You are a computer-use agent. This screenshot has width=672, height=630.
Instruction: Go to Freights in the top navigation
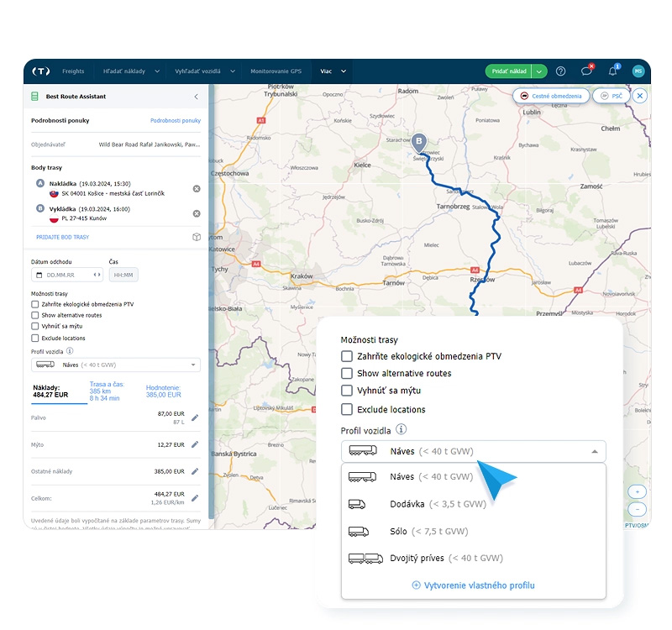pos(73,71)
